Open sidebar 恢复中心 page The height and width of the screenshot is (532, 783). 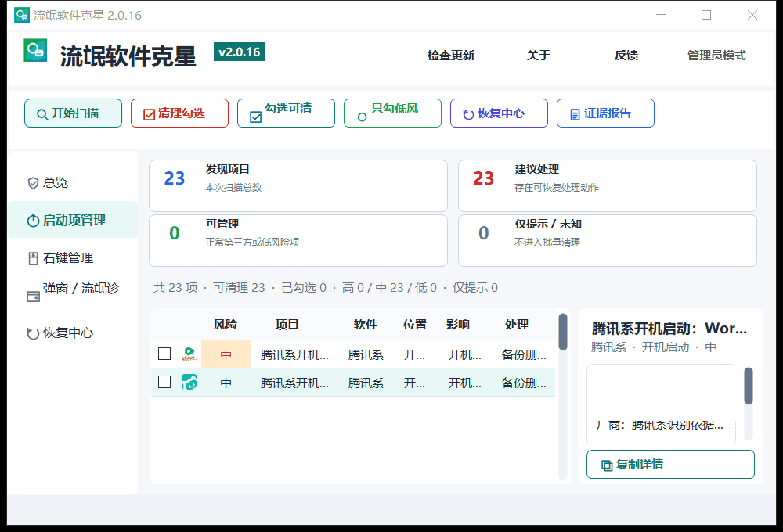[x=73, y=332]
